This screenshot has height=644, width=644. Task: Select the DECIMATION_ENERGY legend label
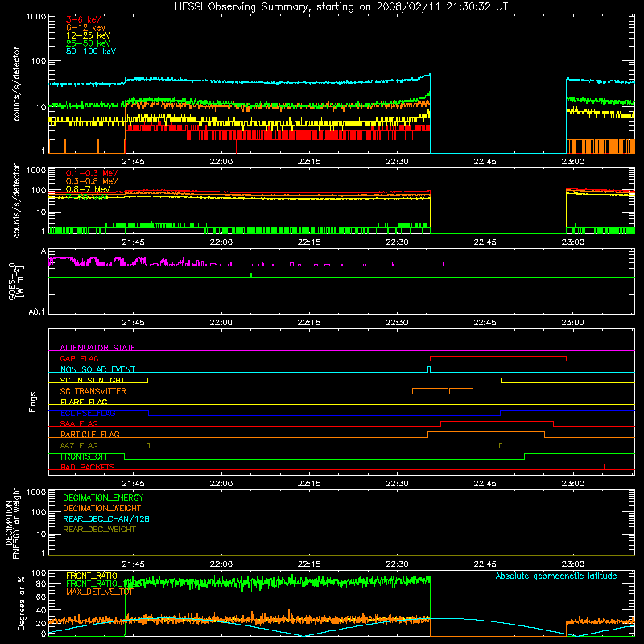(x=103, y=497)
